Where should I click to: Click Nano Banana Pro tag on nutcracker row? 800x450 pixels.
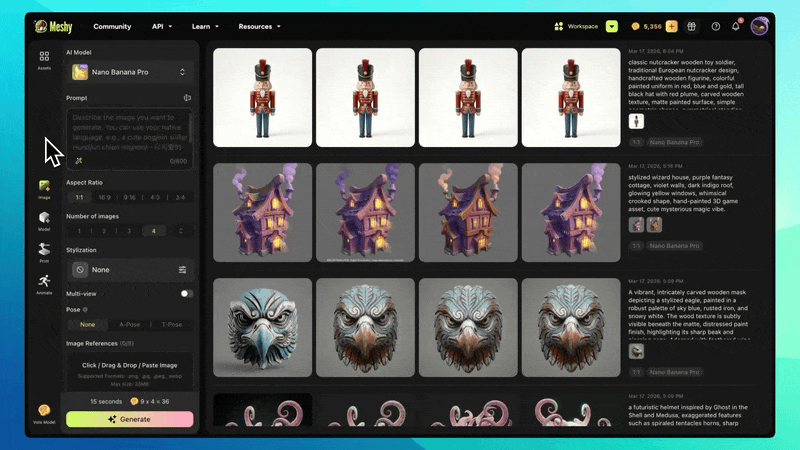coord(674,142)
